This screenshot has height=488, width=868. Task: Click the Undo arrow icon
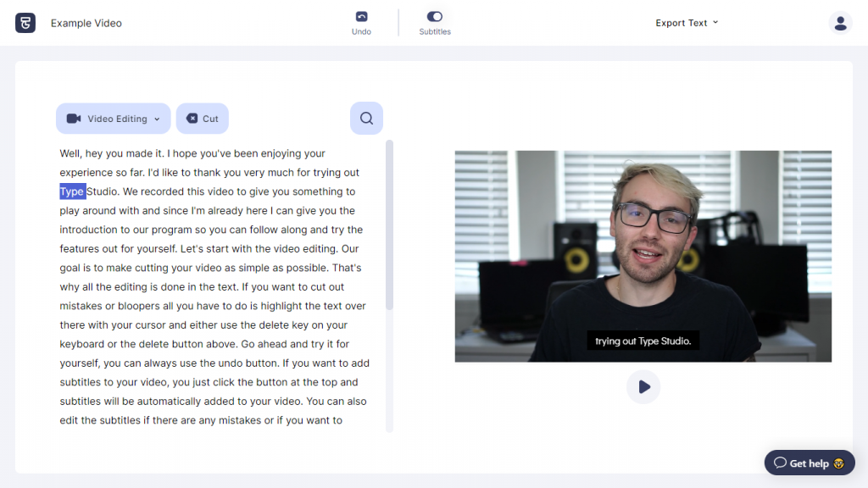coord(361,16)
